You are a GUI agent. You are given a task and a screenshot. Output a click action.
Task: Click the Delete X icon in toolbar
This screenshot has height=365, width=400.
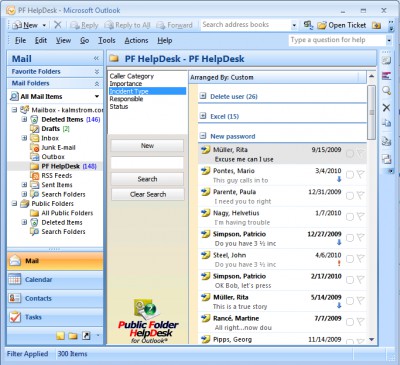tap(58, 25)
